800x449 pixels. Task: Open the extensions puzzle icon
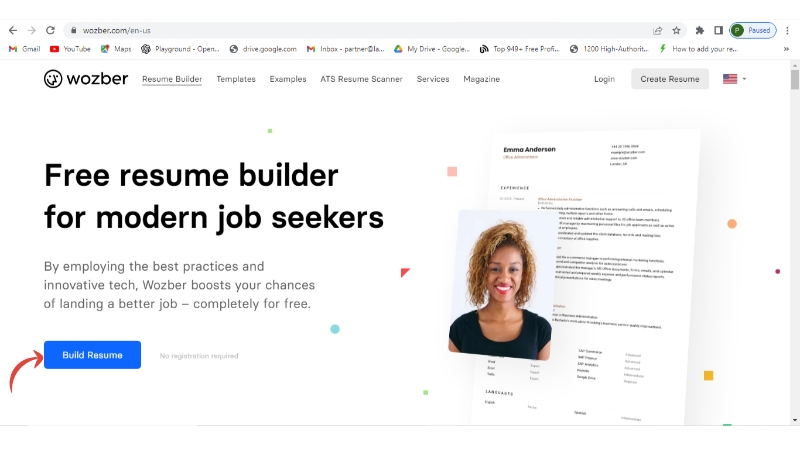tap(699, 31)
